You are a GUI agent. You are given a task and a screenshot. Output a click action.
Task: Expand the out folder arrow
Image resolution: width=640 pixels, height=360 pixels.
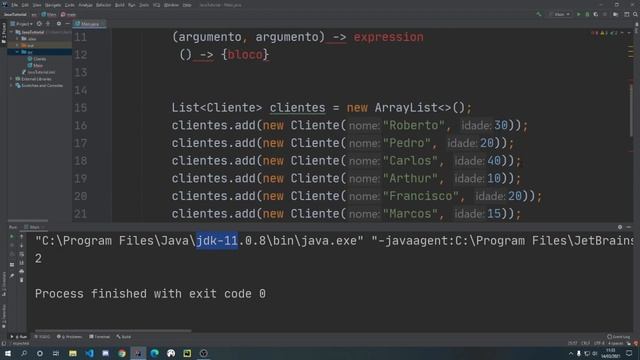(18, 45)
